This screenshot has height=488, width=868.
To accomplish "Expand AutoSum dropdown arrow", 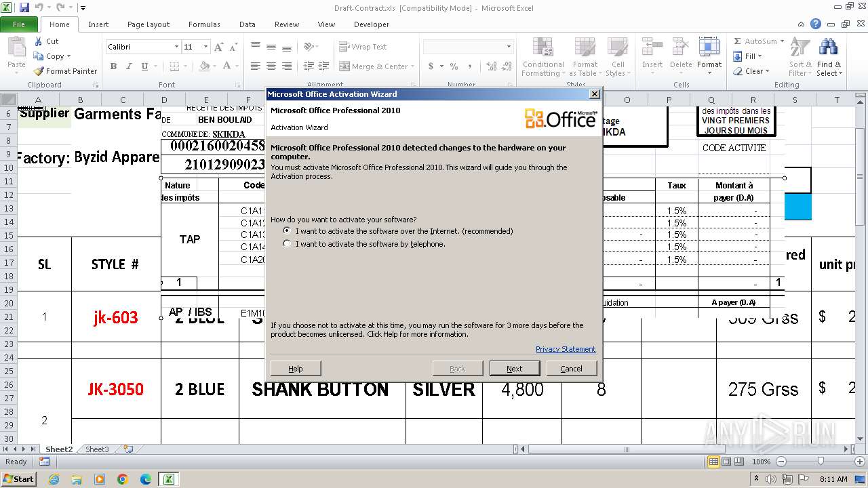I will point(782,41).
